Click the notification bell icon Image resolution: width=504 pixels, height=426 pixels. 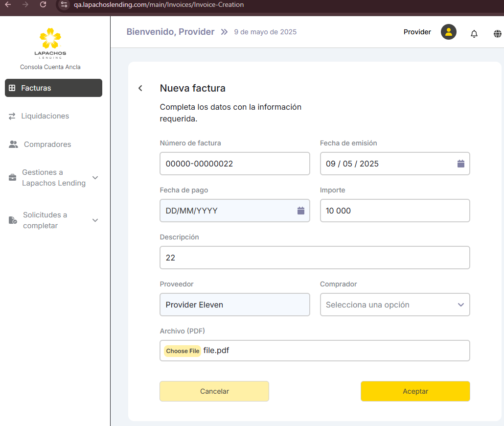point(474,34)
